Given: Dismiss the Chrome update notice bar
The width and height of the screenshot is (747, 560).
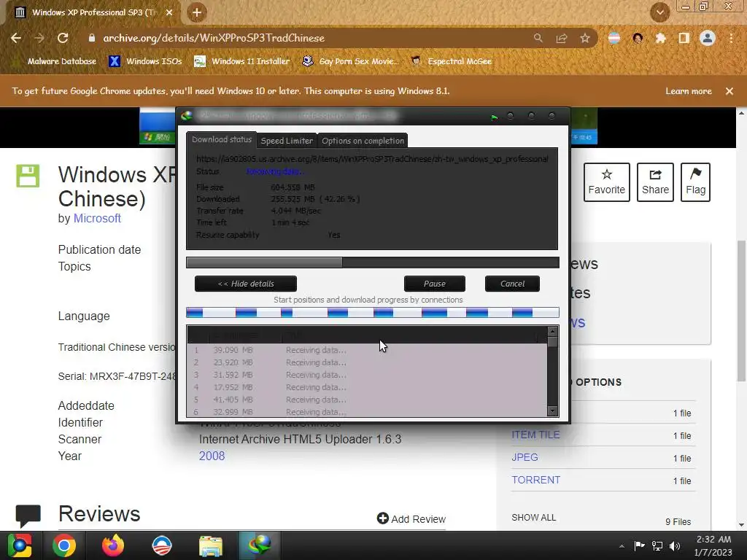Looking at the screenshot, I should [729, 91].
